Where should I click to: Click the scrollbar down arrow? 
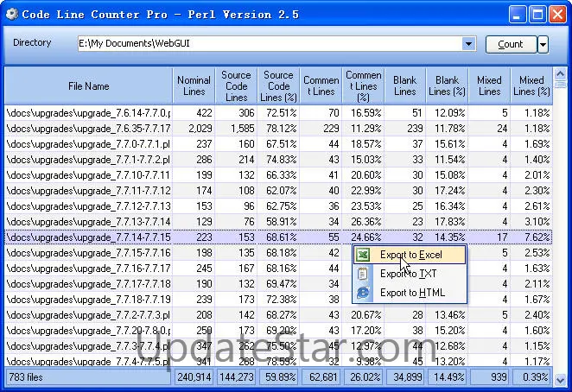pyautogui.click(x=560, y=380)
